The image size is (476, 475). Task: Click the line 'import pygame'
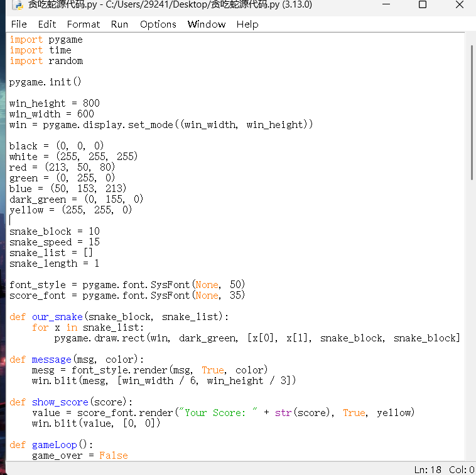(x=46, y=40)
